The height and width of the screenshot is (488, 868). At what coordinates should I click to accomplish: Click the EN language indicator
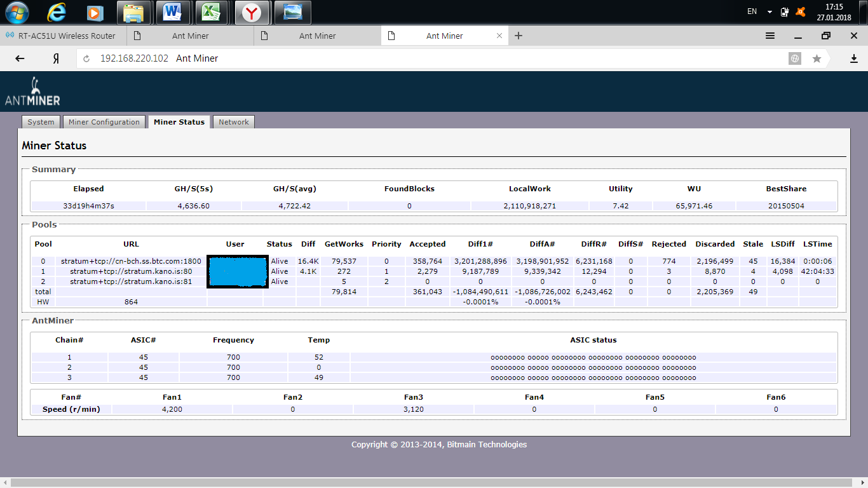click(x=752, y=11)
